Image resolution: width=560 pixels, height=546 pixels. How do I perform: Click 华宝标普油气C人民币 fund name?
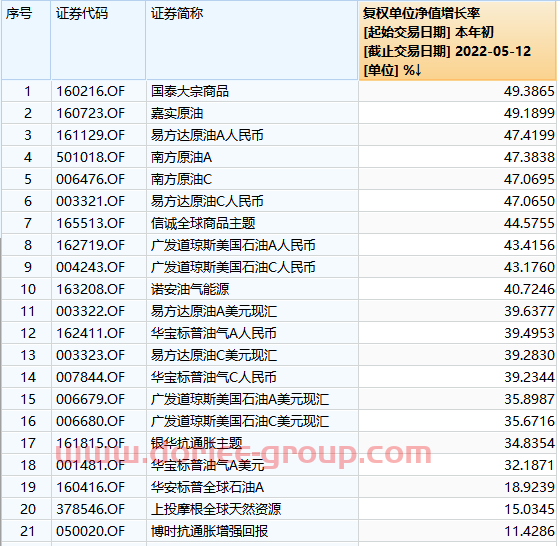pyautogui.click(x=214, y=377)
